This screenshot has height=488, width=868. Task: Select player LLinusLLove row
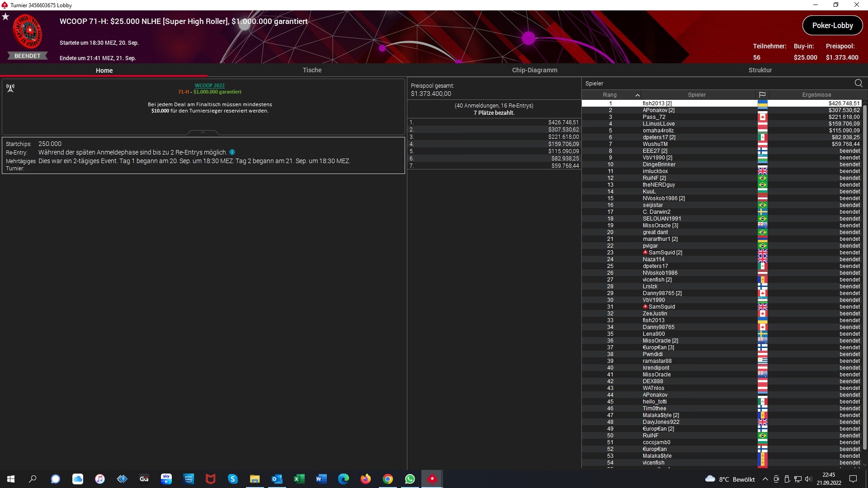pyautogui.click(x=722, y=124)
